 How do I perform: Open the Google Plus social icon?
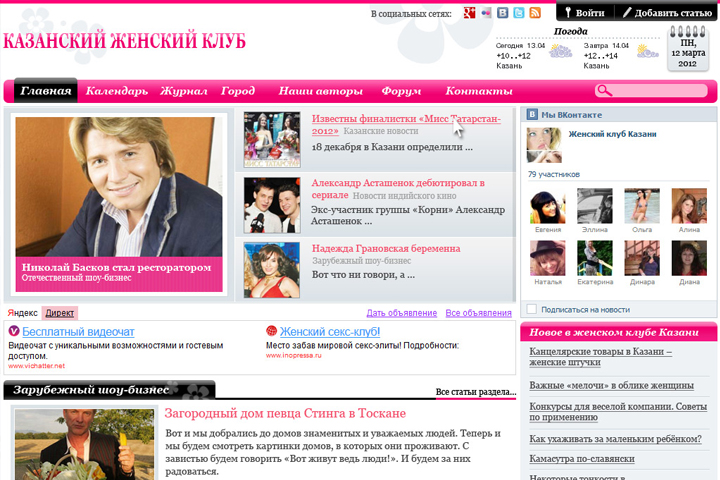pyautogui.click(x=469, y=13)
